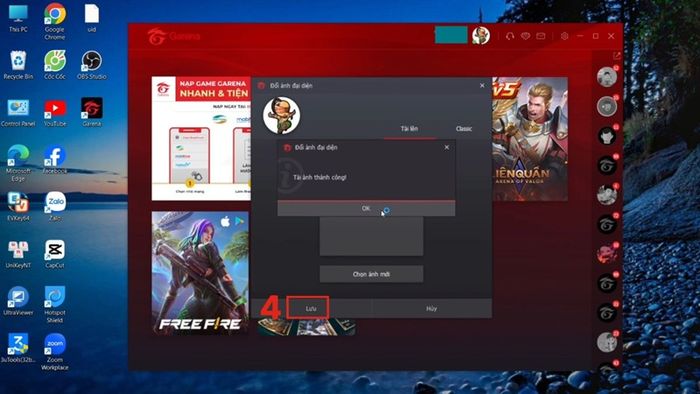Open the Liên Quân Arena of Valor banner

[x=530, y=139]
